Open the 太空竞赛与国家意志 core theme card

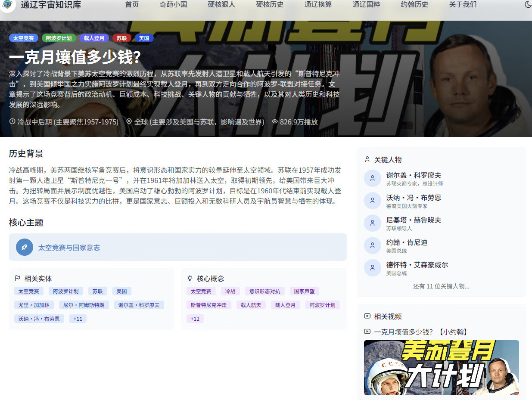tap(177, 247)
